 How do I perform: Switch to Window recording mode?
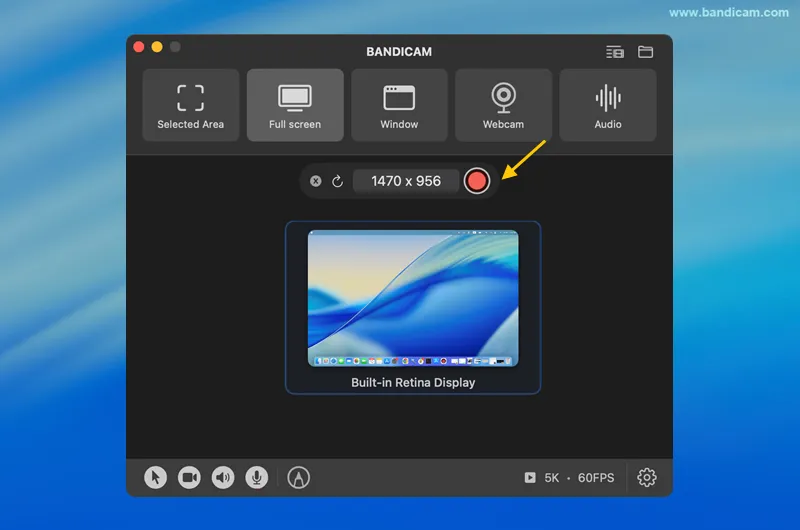pyautogui.click(x=399, y=105)
